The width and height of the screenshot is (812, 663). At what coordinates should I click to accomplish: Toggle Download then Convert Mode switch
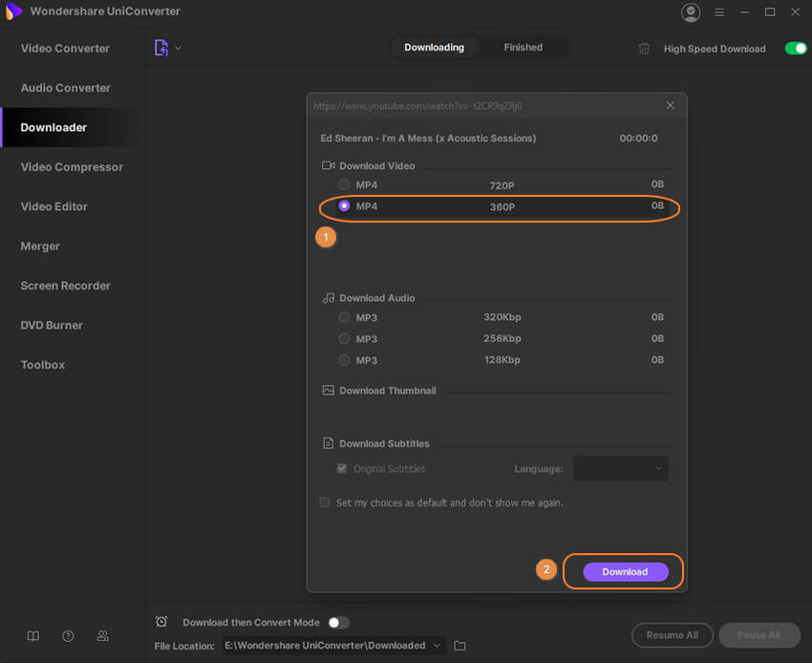click(x=339, y=622)
